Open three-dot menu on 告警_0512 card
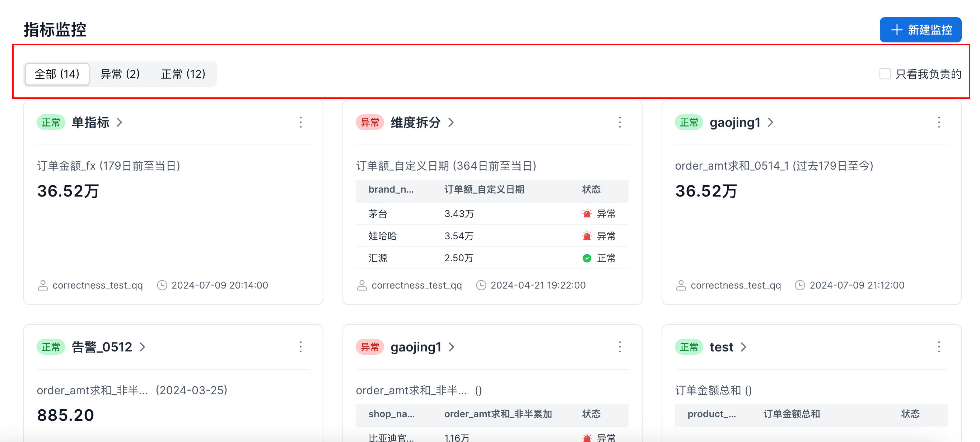Screen dimensions: 980x442 pyautogui.click(x=300, y=347)
